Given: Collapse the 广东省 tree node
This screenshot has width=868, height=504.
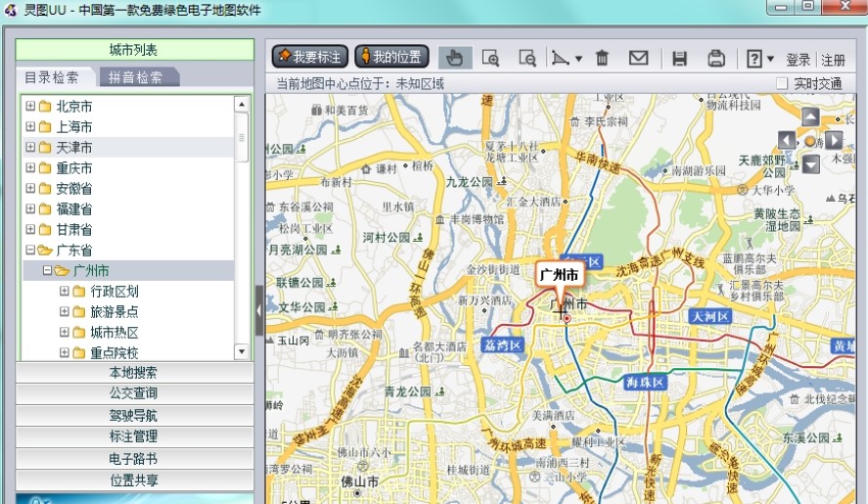Looking at the screenshot, I should click(30, 251).
